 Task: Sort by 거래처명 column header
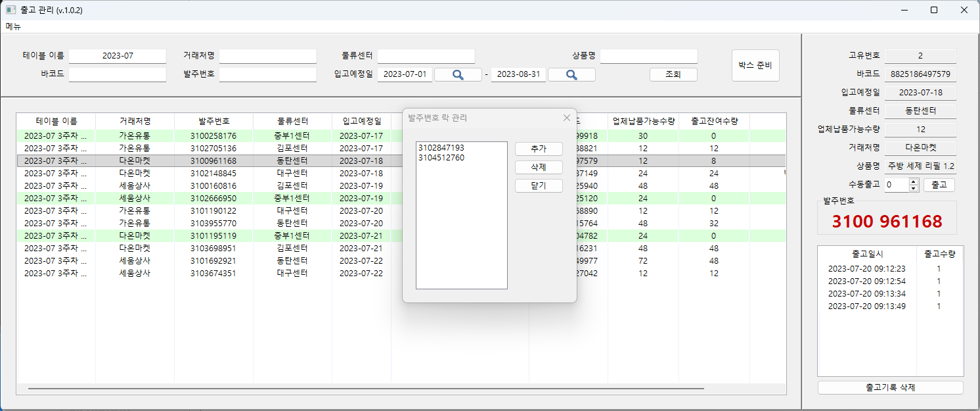pos(135,121)
